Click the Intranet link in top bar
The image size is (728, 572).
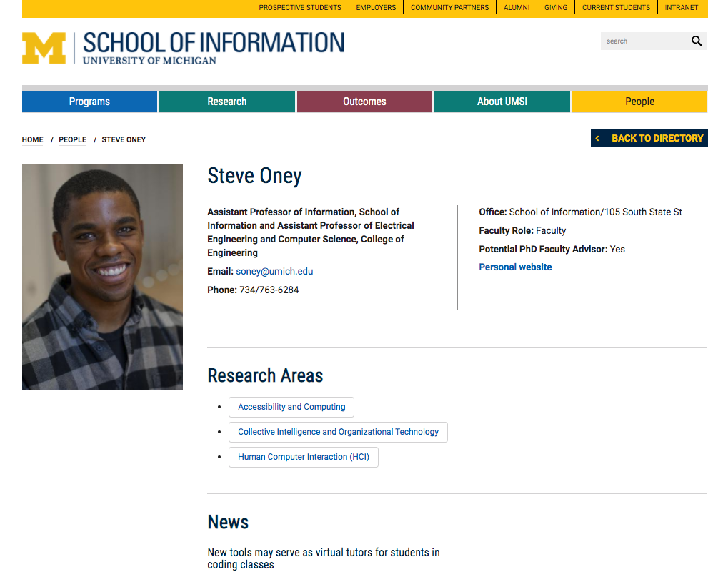(682, 8)
